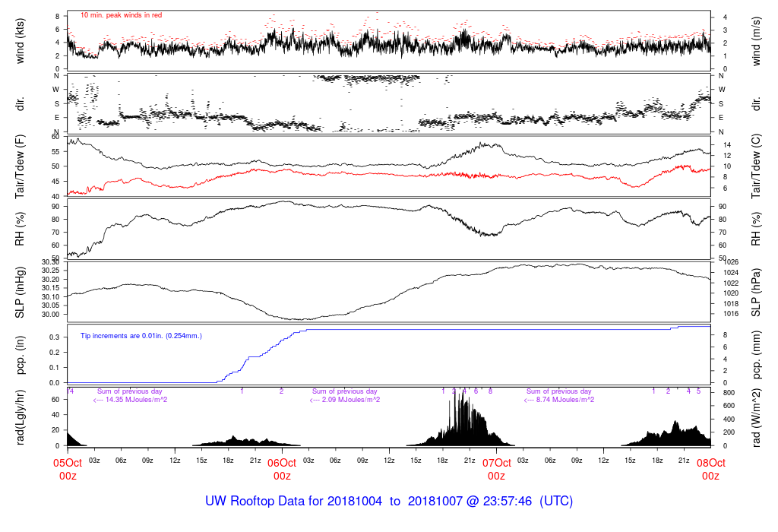This screenshot has width=778, height=532.
Task: Click the 'SLP (inHg)' axis label
Action: tap(20, 293)
